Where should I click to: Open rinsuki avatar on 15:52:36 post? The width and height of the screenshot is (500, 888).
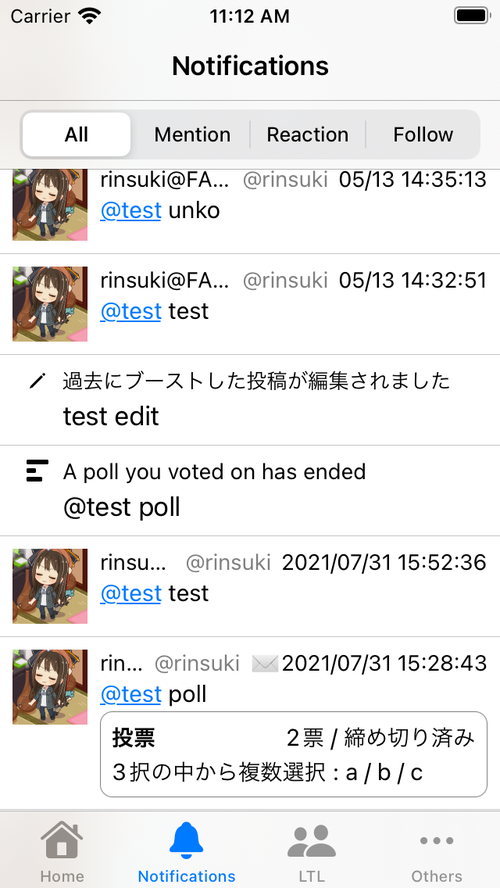(x=50, y=586)
